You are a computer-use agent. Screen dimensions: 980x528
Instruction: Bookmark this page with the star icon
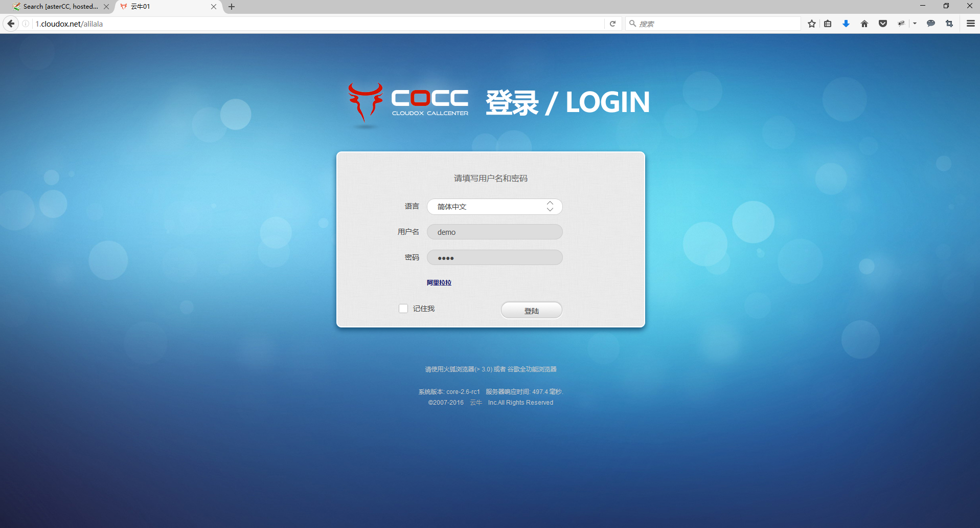click(x=811, y=24)
